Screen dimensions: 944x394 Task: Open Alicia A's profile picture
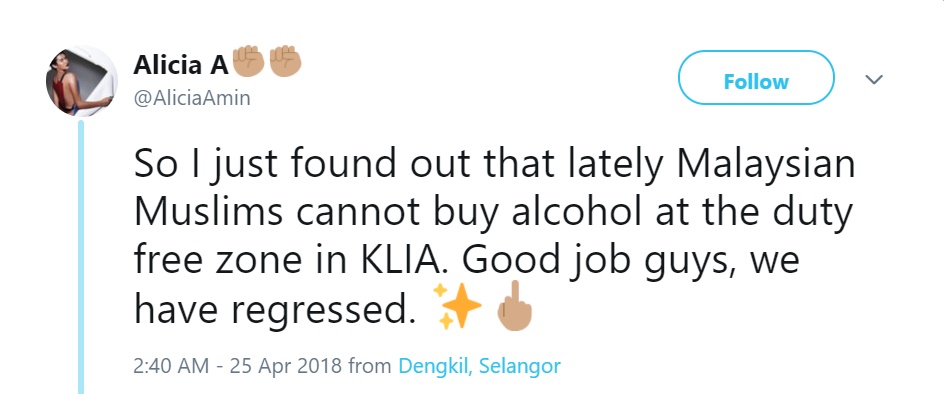point(81,80)
